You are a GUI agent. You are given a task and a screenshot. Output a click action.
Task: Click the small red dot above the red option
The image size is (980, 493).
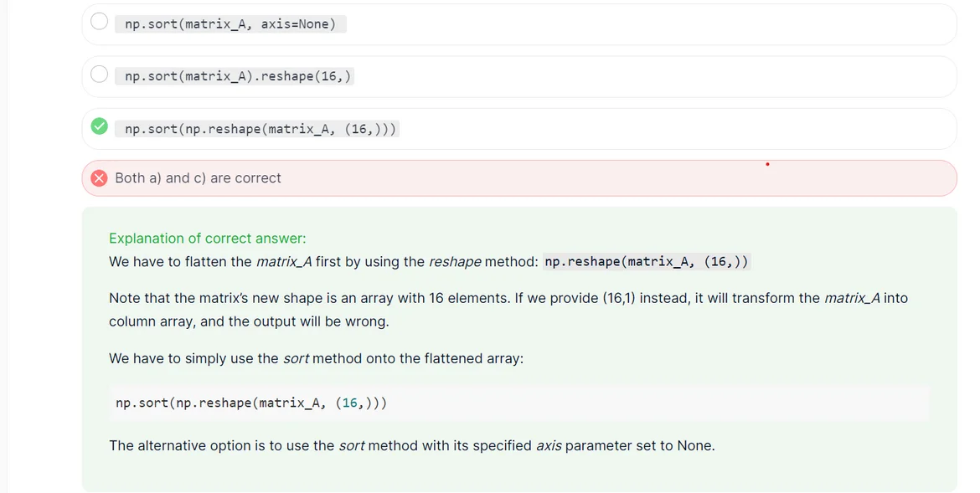pyautogui.click(x=767, y=164)
